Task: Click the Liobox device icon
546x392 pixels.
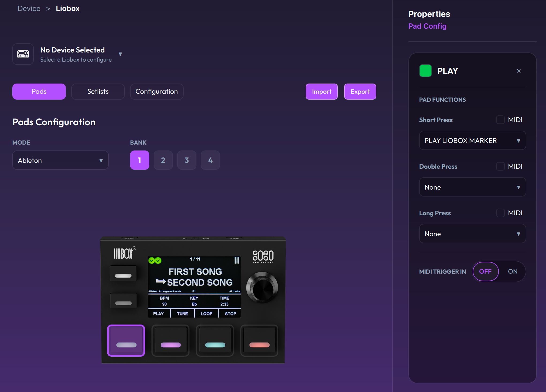Action: tap(23, 54)
